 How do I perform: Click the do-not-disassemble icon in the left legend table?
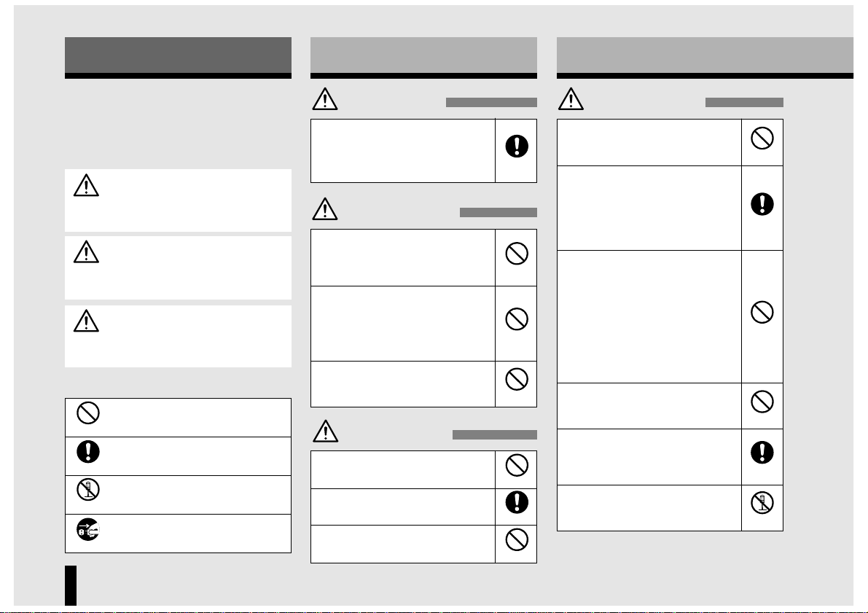88,490
